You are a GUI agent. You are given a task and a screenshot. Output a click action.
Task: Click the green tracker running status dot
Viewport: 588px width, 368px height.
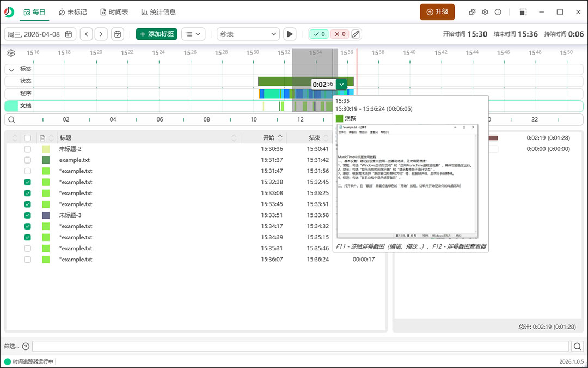coord(8,362)
